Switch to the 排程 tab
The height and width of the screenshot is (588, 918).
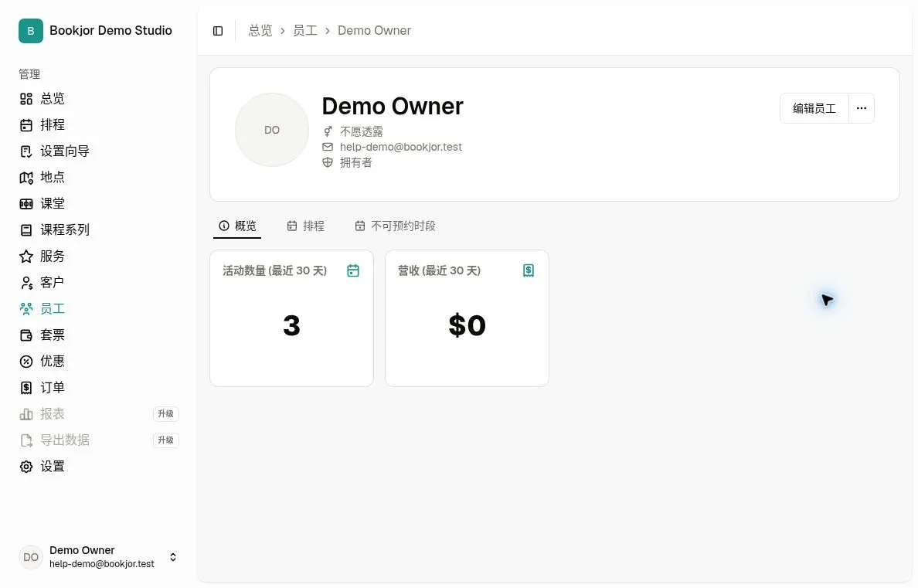pos(305,226)
